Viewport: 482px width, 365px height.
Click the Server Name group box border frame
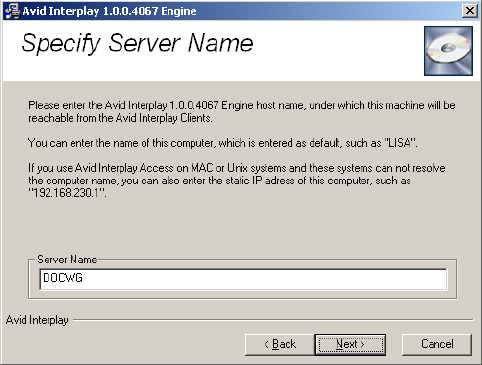coord(457,279)
